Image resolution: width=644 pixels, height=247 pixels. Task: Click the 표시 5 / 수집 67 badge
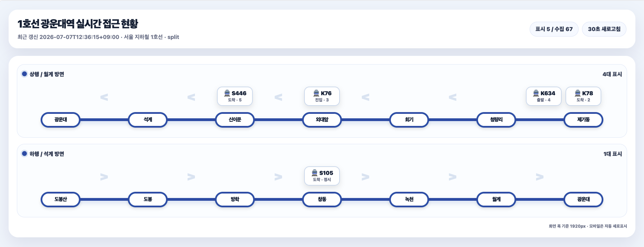554,29
